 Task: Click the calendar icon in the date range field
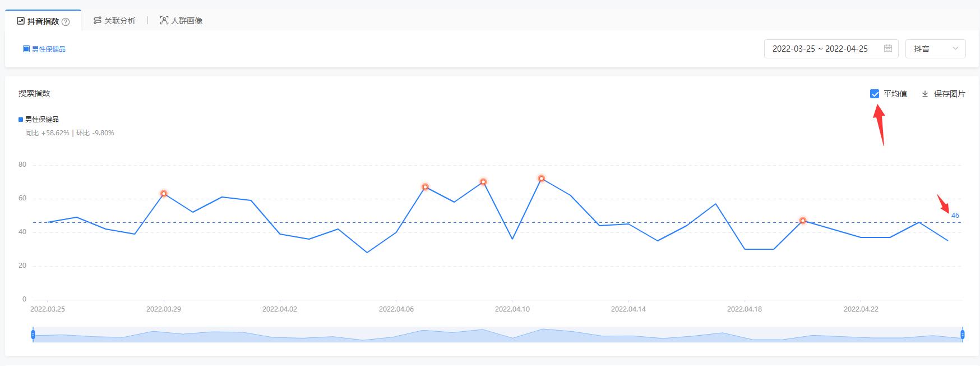(888, 48)
